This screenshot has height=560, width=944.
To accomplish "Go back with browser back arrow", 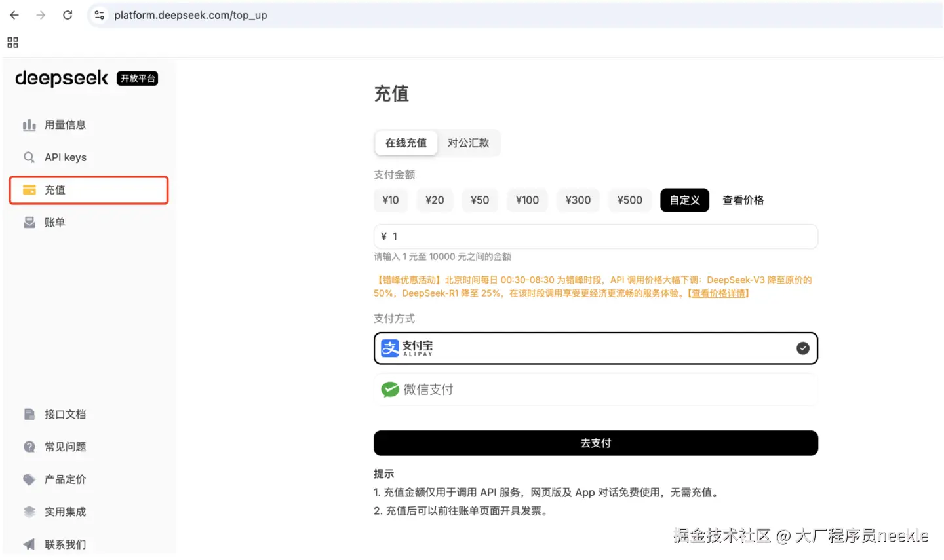I will pyautogui.click(x=14, y=15).
